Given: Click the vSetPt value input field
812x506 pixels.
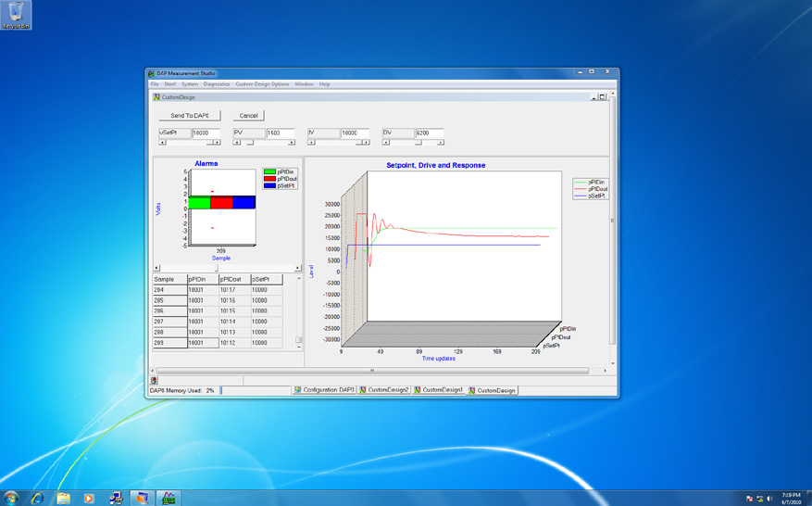Looking at the screenshot, I should coord(206,133).
